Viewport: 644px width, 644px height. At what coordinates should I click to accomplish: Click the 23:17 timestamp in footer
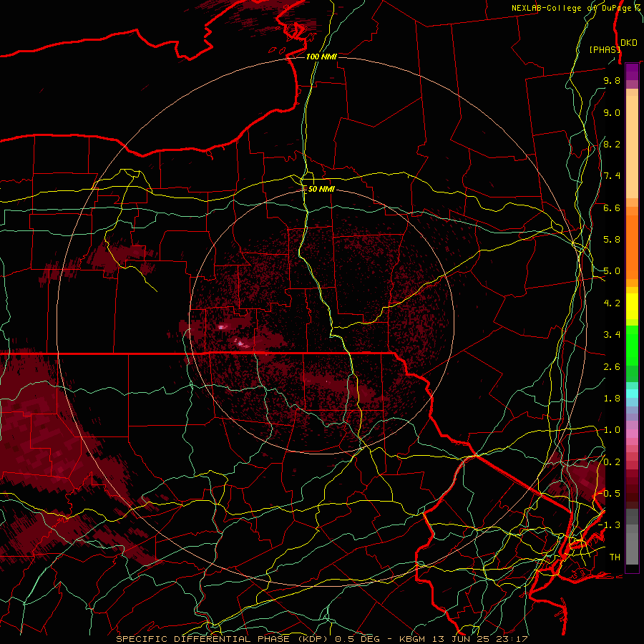[512, 639]
